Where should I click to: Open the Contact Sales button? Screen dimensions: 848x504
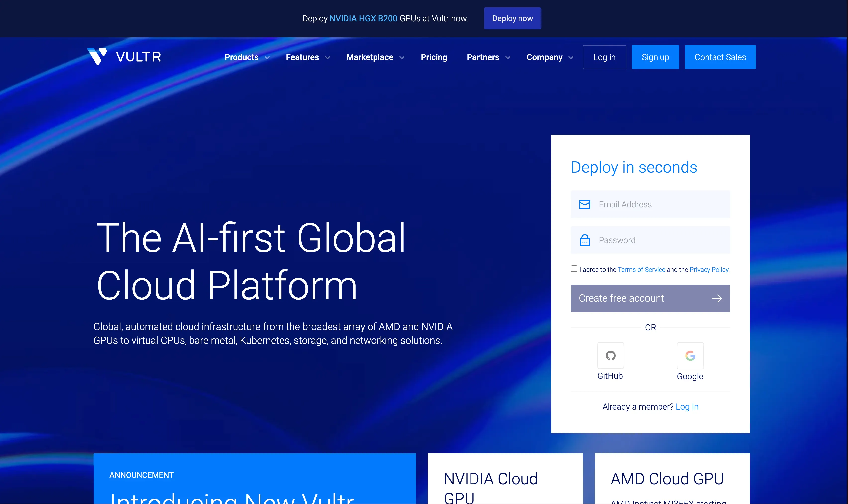tap(720, 57)
